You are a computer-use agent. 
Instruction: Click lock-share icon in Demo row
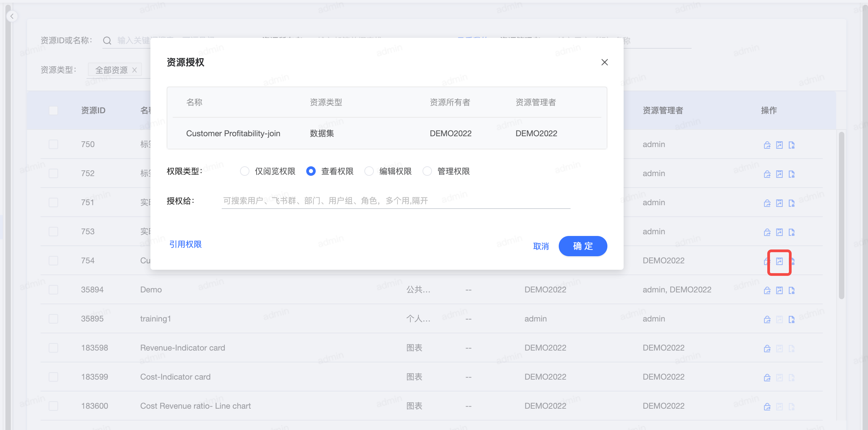(x=767, y=290)
